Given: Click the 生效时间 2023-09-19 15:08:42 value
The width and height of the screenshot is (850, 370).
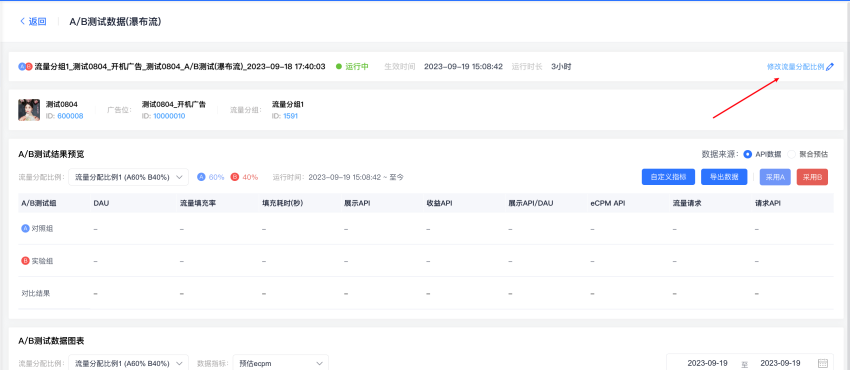Looking at the screenshot, I should (463, 67).
